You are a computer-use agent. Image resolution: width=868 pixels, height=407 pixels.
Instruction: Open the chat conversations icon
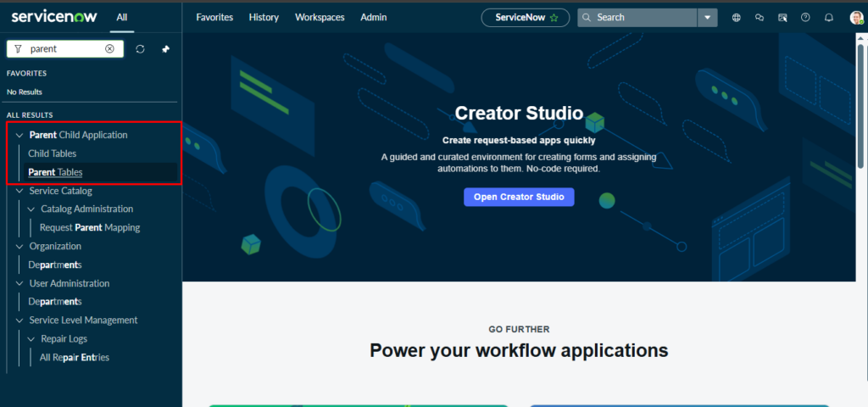coord(759,17)
